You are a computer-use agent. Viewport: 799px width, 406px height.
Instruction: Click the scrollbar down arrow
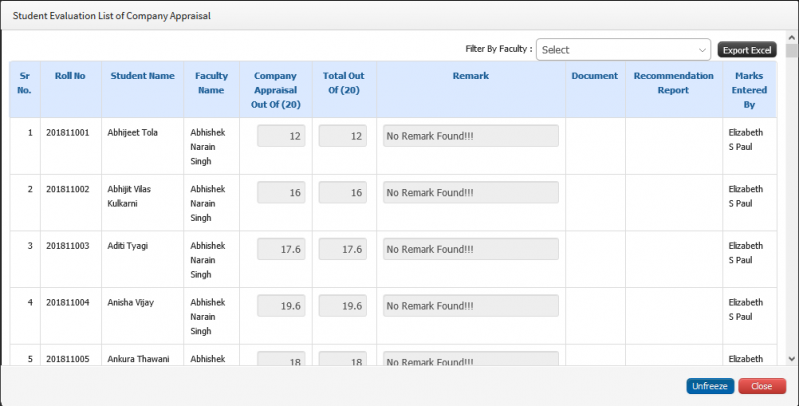(x=791, y=359)
